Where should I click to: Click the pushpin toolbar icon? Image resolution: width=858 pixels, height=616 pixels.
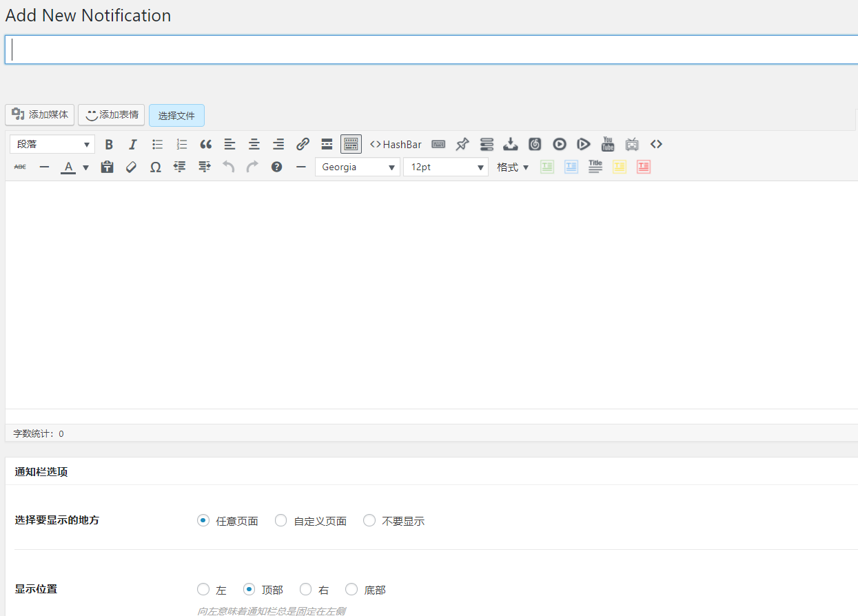click(462, 144)
